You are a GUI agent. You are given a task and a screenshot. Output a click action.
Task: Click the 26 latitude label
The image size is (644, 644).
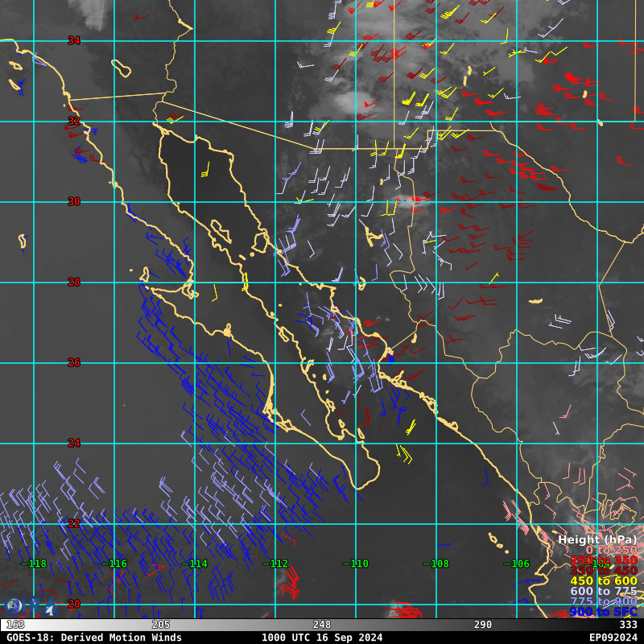click(x=73, y=363)
